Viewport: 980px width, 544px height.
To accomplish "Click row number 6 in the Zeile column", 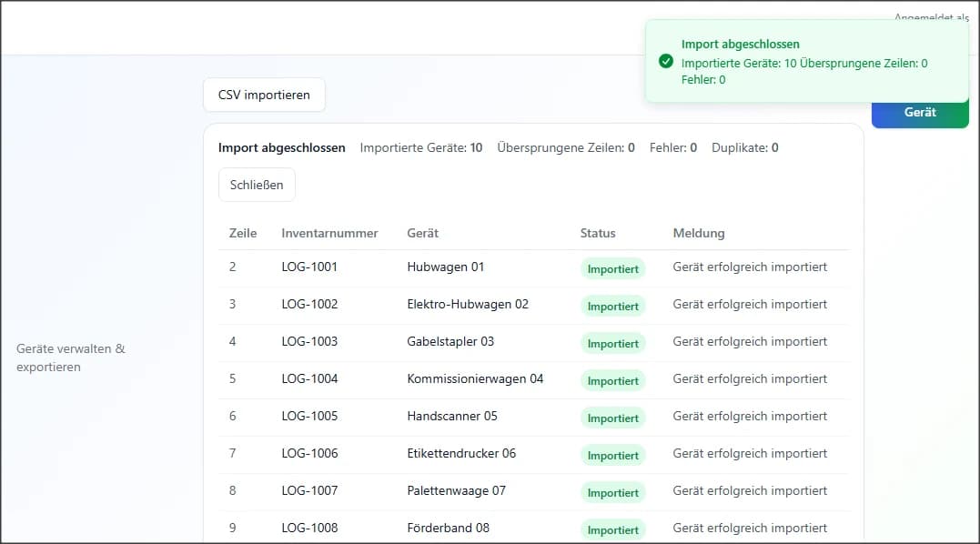I will click(233, 417).
